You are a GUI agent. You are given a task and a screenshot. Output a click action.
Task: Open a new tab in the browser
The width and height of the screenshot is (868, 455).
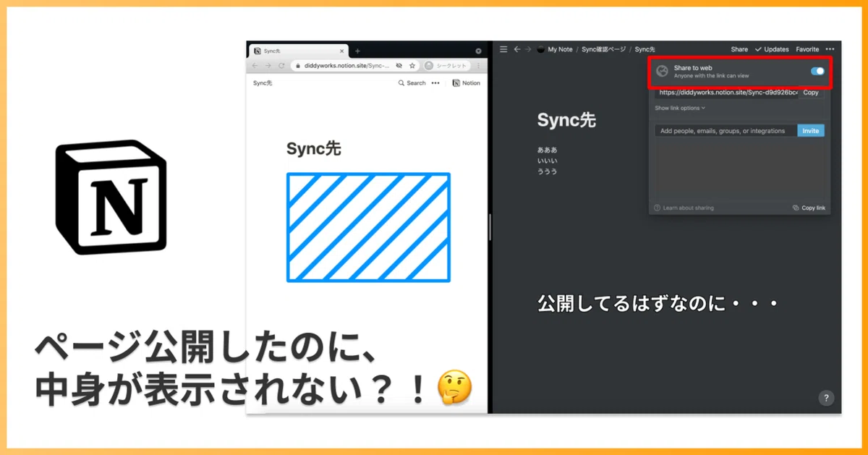pos(357,51)
